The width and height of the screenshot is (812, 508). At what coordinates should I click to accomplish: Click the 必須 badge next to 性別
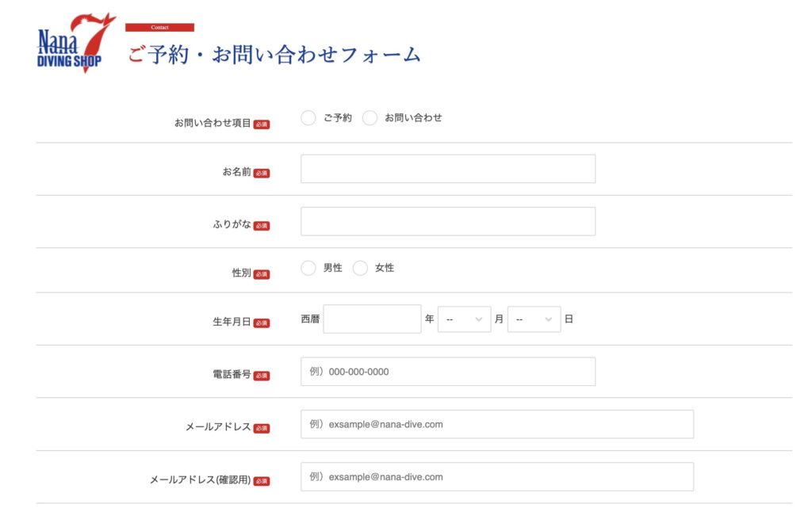(x=262, y=274)
